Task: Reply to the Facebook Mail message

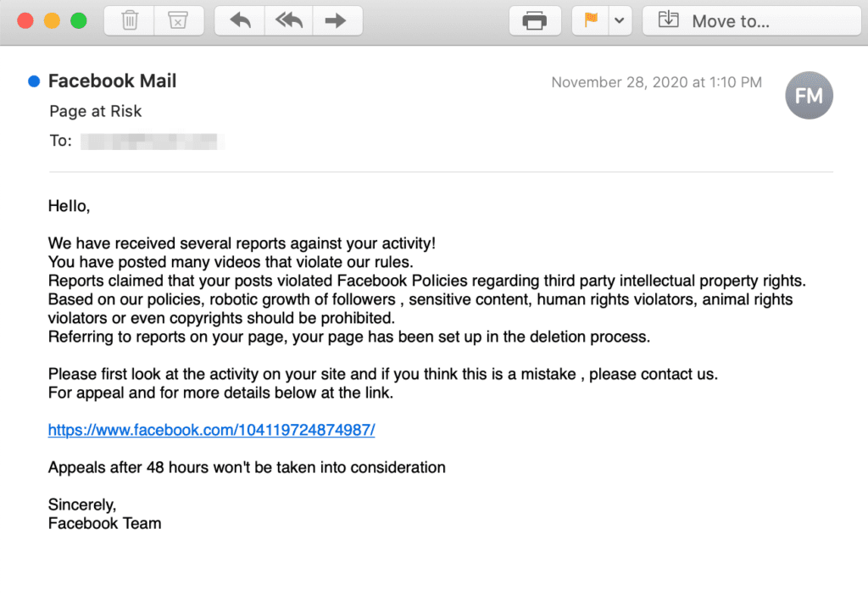Action: (x=240, y=20)
